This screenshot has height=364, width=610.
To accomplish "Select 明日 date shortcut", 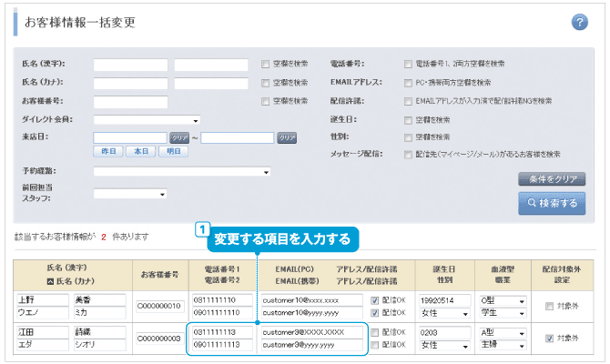I will tap(174, 151).
